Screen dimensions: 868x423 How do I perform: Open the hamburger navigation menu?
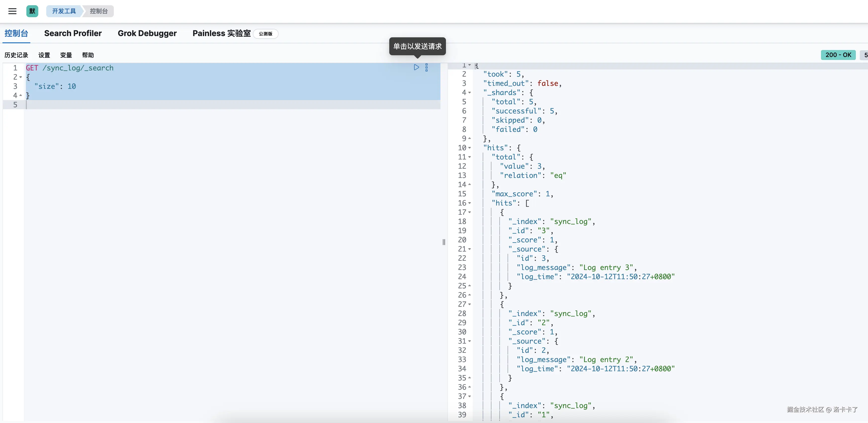[x=12, y=11]
